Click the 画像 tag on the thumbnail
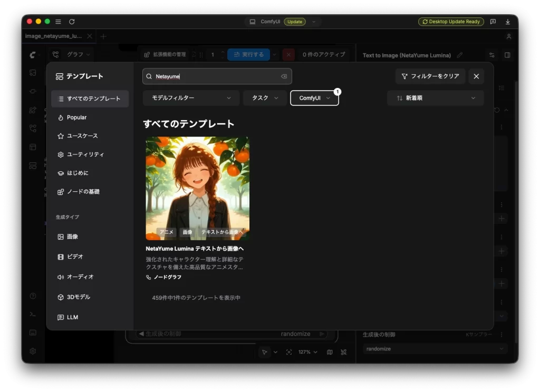Image resolution: width=540 pixels, height=392 pixels. click(188, 232)
